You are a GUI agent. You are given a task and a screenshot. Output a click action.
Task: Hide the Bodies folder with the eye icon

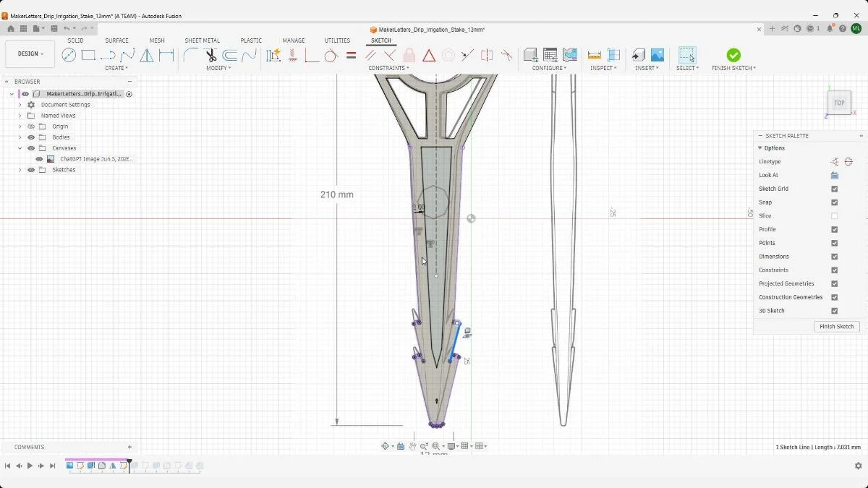pyautogui.click(x=31, y=137)
